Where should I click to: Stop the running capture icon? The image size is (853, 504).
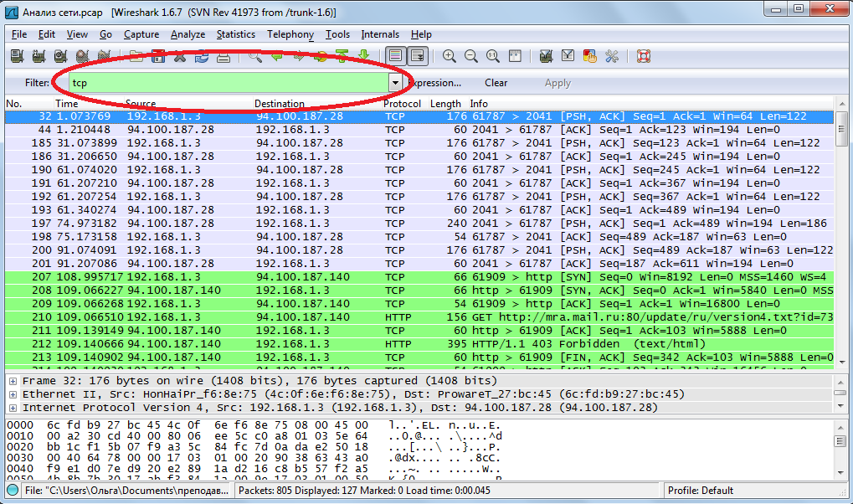82,56
